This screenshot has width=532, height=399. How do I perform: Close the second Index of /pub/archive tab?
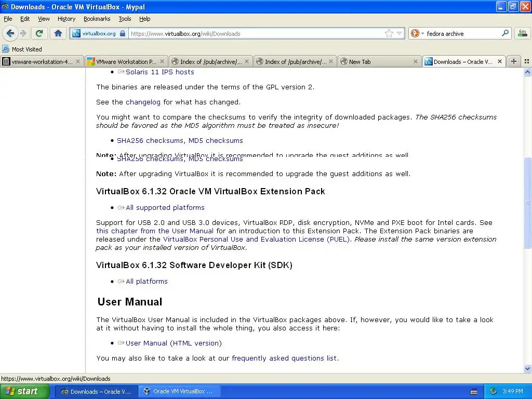[x=331, y=61]
